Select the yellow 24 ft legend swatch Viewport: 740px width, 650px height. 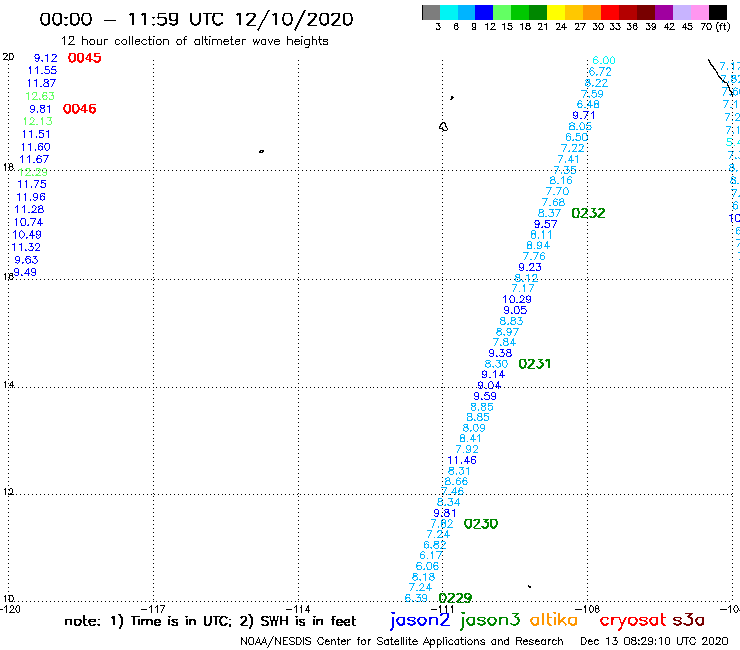click(556, 12)
